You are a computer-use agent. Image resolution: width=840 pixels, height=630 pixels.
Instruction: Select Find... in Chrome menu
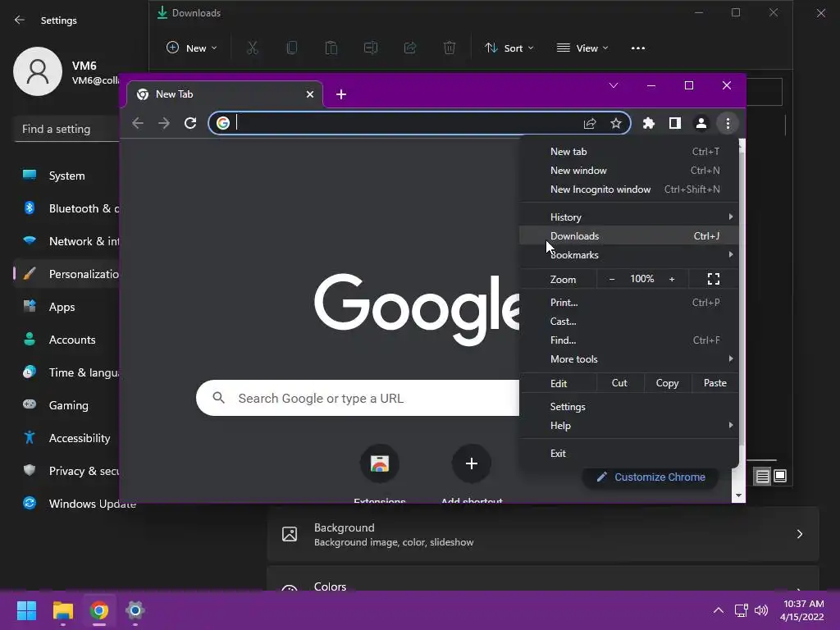(629, 340)
